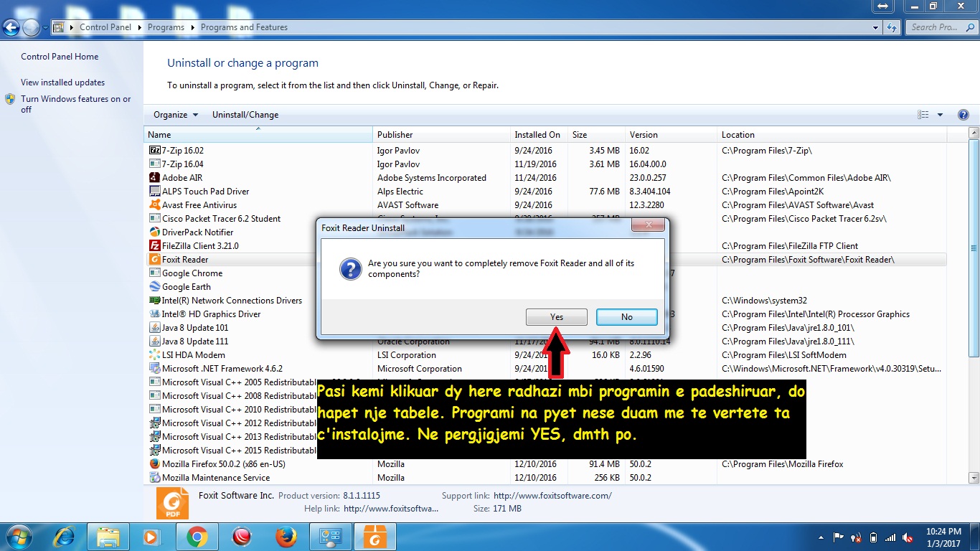Select the Avast Free Antivirus icon
This screenshot has height=551, width=980.
pos(154,205)
